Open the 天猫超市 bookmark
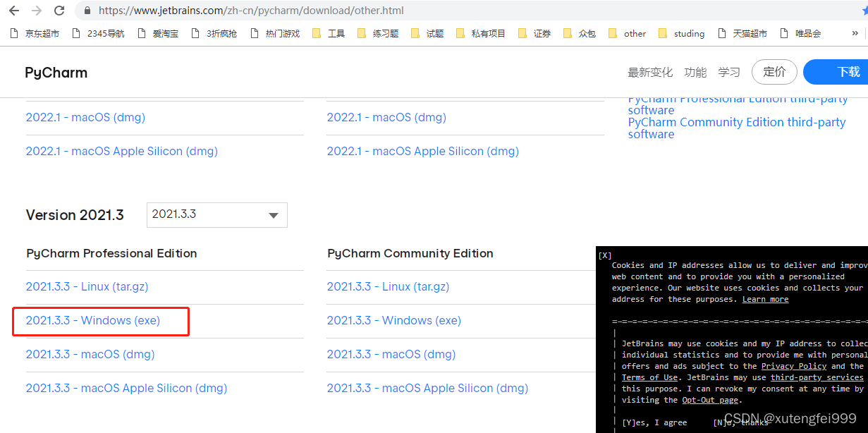The image size is (868, 433). pos(742,33)
